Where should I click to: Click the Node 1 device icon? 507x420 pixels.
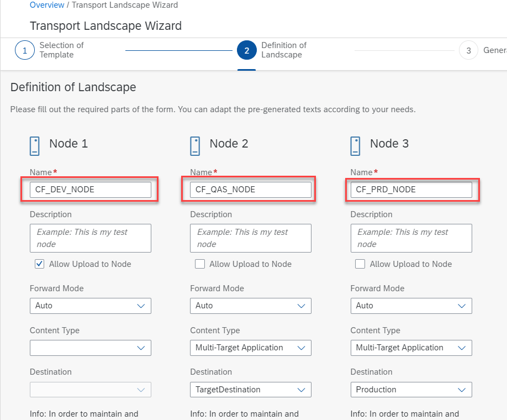[x=34, y=146]
